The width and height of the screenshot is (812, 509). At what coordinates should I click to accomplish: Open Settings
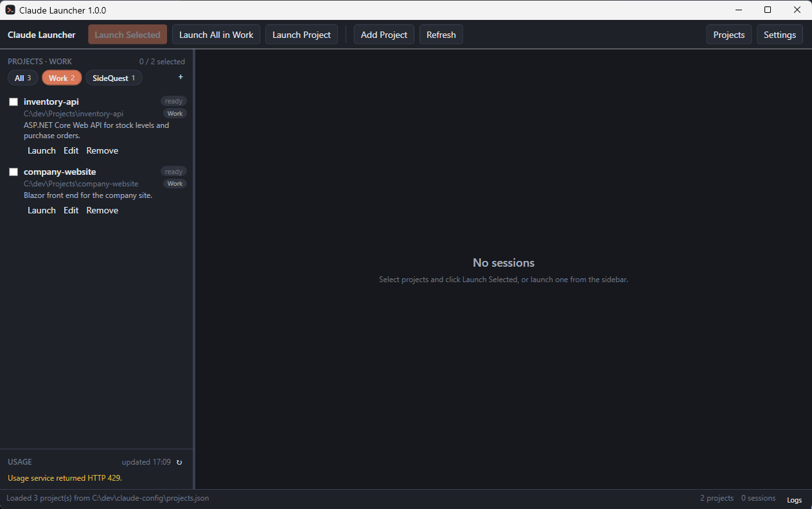coord(780,35)
